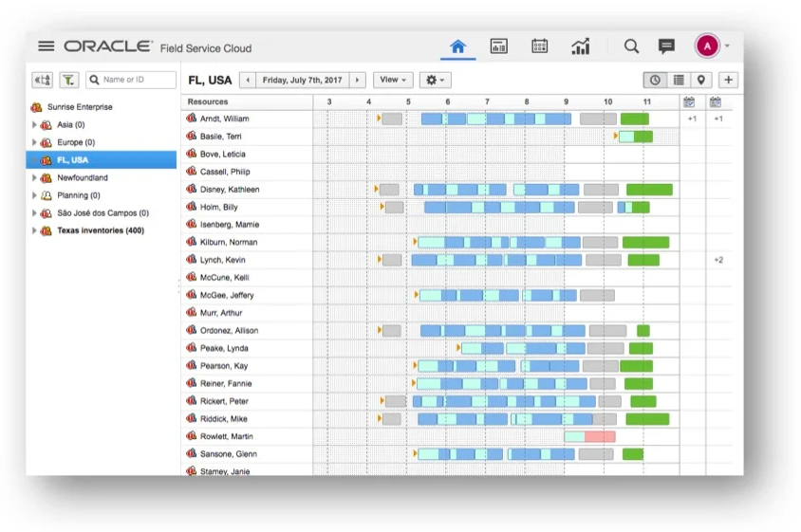Select McGee, Jeffery gray activity bar
The height and width of the screenshot is (532, 801).
(597, 295)
